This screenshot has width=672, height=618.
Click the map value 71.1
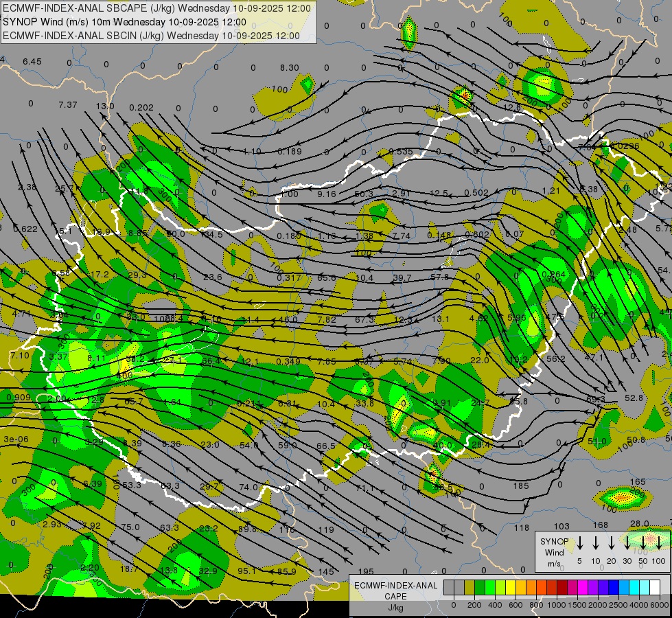[x=365, y=488]
